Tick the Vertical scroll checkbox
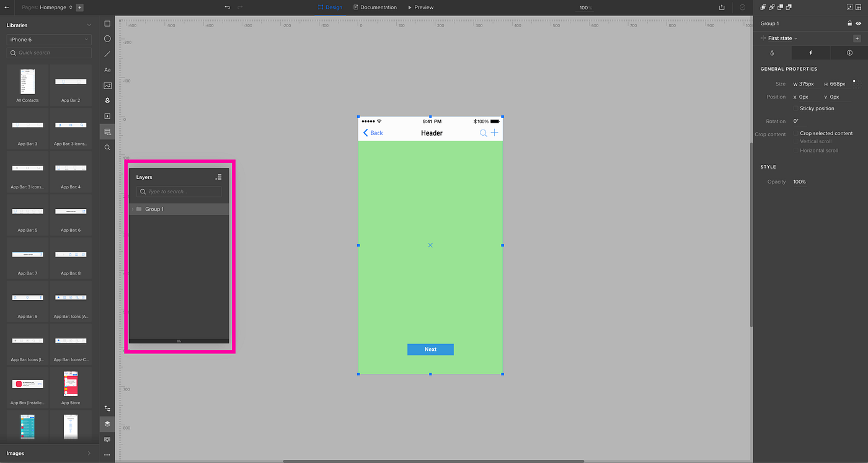Viewport: 868px width, 463px height. click(797, 141)
